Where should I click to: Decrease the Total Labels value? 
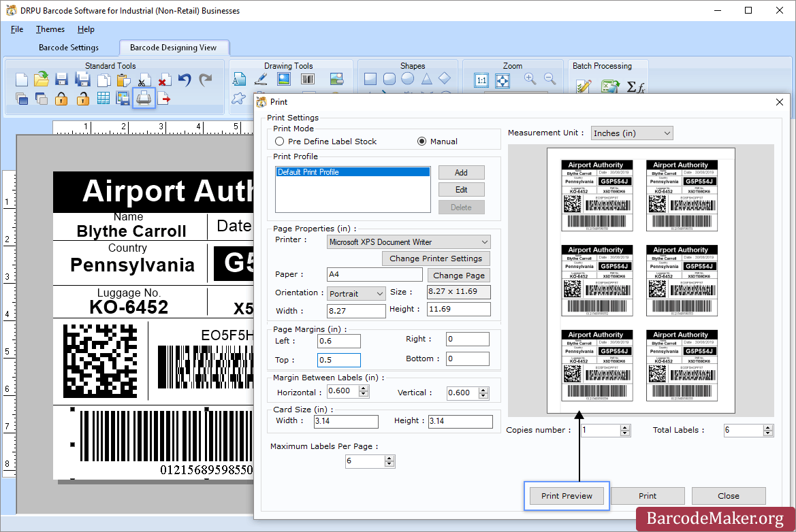coord(768,433)
